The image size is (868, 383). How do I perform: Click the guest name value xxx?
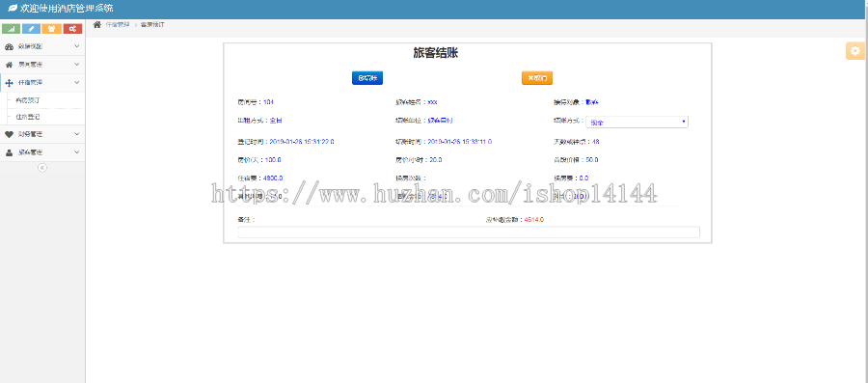coord(432,102)
